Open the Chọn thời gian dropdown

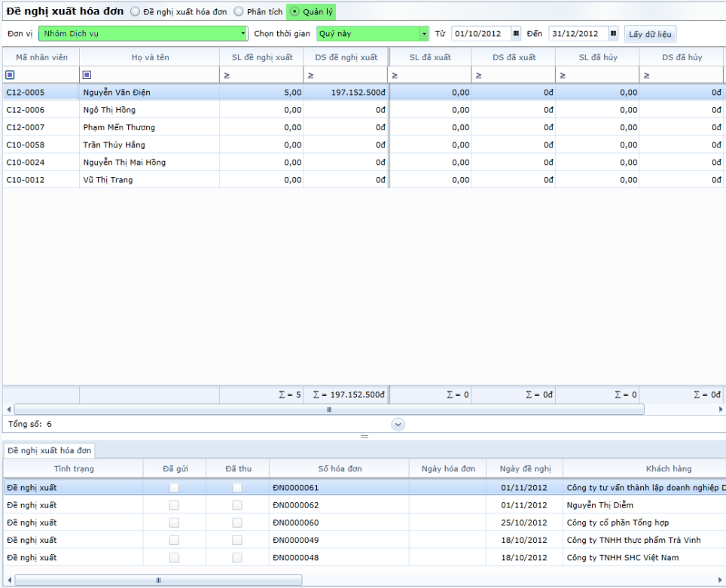[424, 34]
